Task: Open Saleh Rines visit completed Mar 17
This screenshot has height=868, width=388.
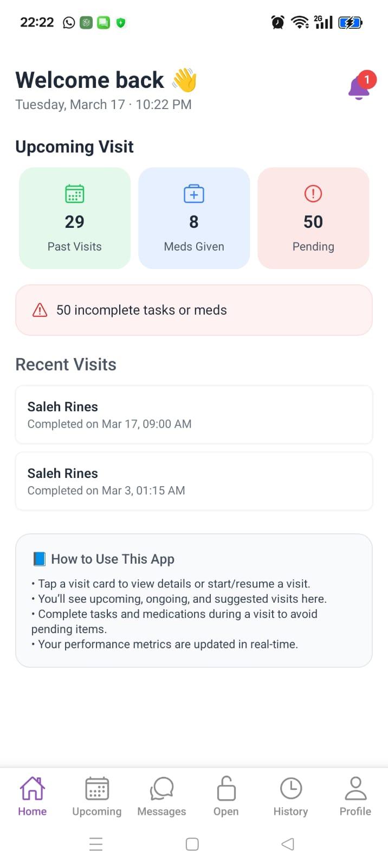Action: point(193,414)
